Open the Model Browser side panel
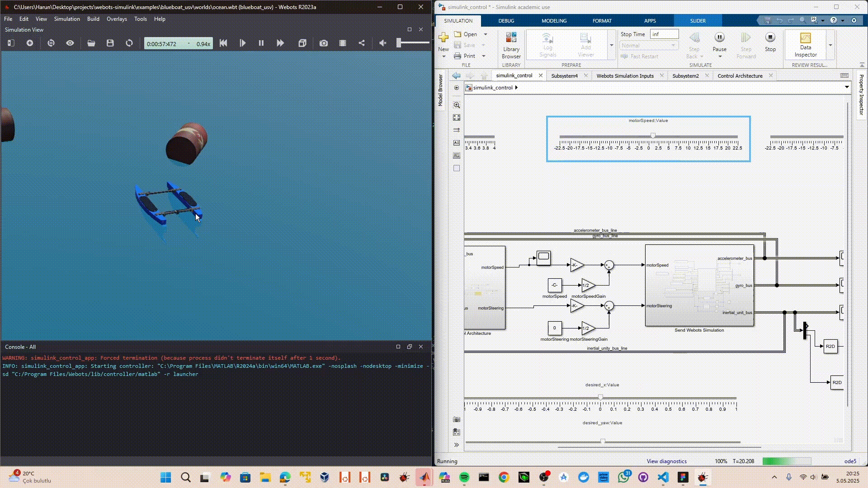The height and width of the screenshot is (488, 868). [440, 90]
